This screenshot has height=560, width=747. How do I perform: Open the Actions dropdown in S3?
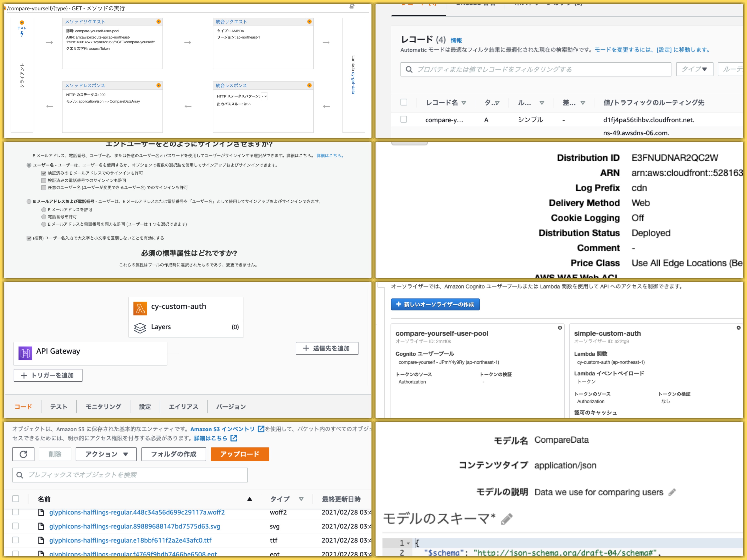pos(106,454)
